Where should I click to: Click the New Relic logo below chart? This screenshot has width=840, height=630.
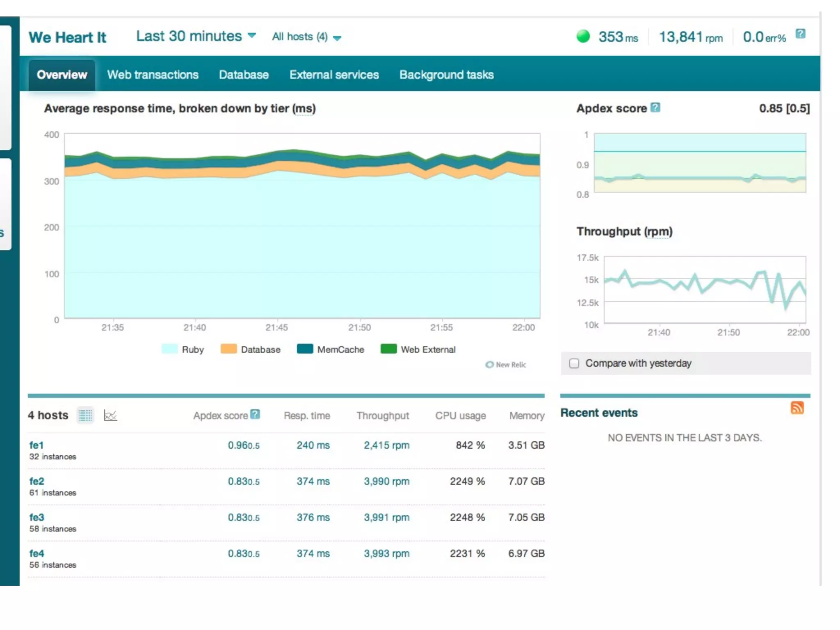pos(506,365)
